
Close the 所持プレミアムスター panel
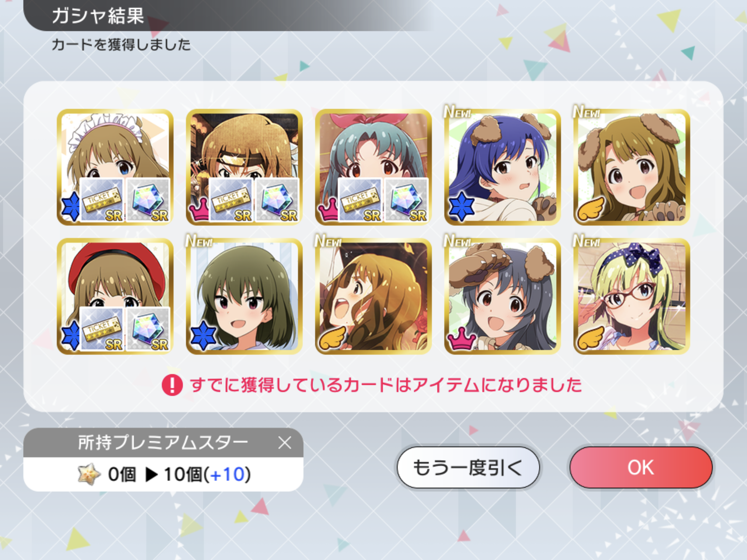285,442
